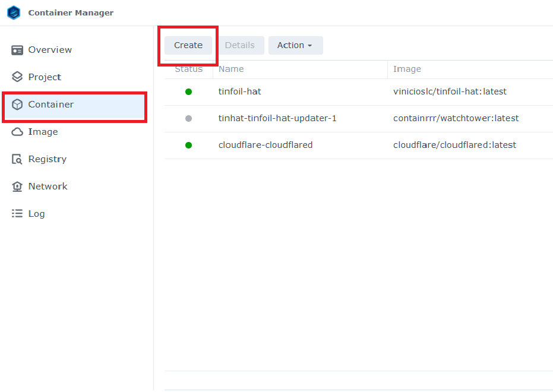The width and height of the screenshot is (553, 392).
Task: Click the Network house icon
Action: pos(17,186)
